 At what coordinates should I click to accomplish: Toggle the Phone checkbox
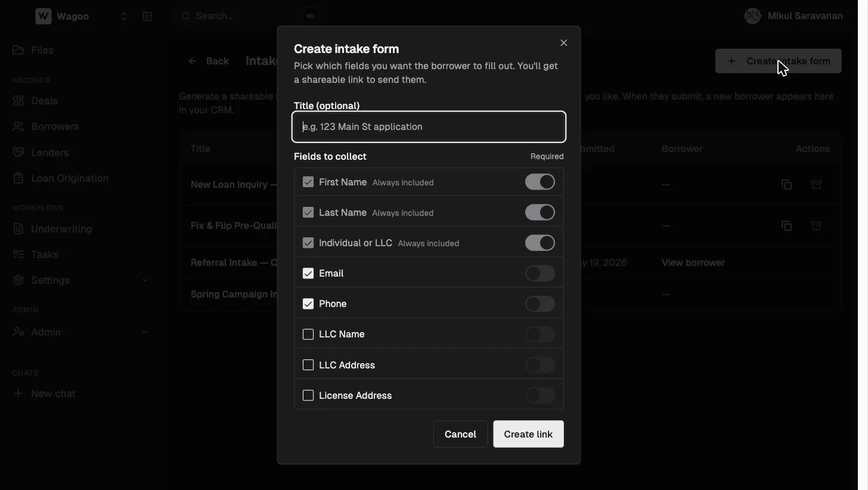coord(308,303)
